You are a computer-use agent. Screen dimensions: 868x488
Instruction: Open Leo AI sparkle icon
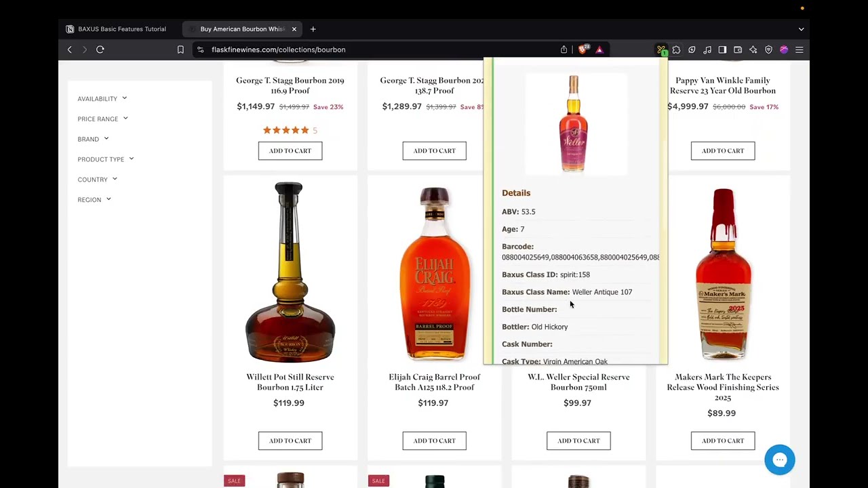click(x=753, y=49)
